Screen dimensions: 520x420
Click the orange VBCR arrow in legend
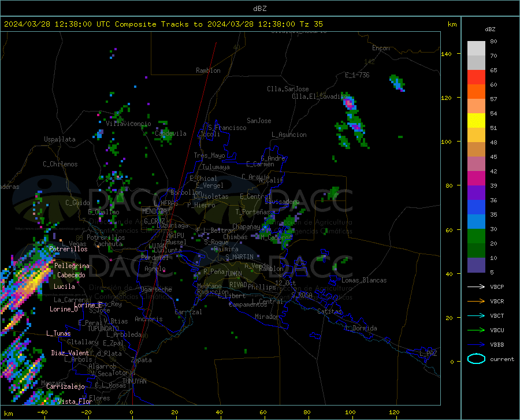click(x=476, y=302)
